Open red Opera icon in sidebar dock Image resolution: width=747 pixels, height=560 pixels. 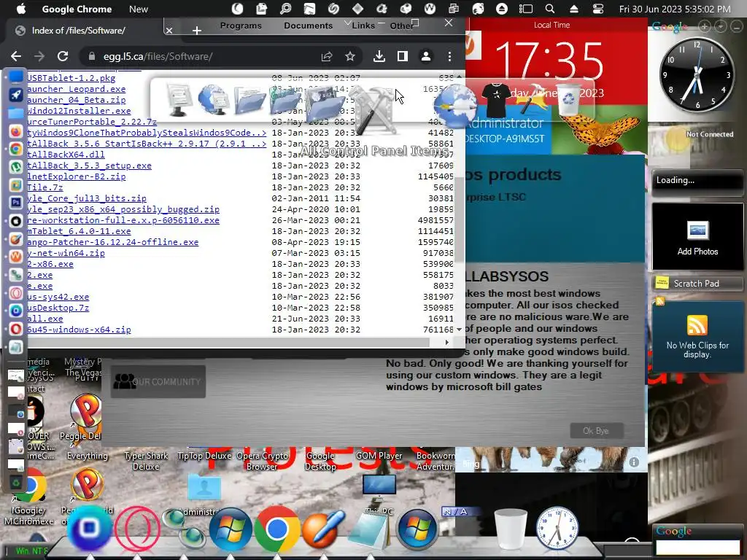[16, 329]
